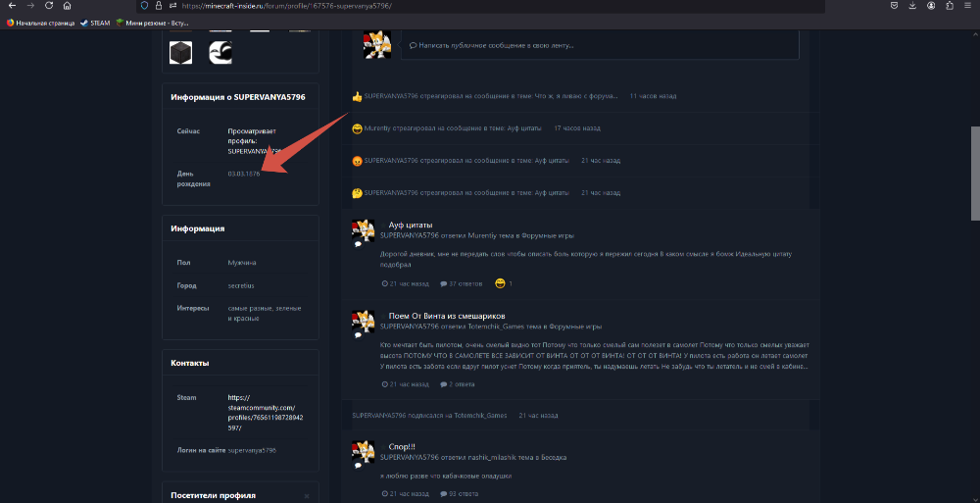Open the 93 ответа replies link
The width and height of the screenshot is (980, 503).
pos(459,493)
